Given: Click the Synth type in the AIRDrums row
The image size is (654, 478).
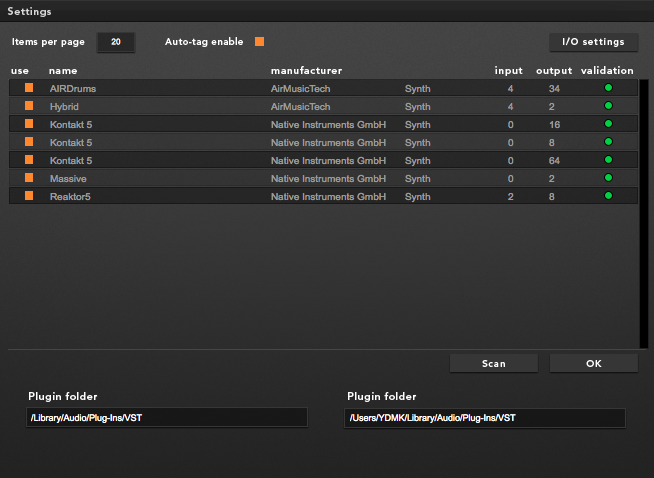Looking at the screenshot, I should pyautogui.click(x=418, y=88).
